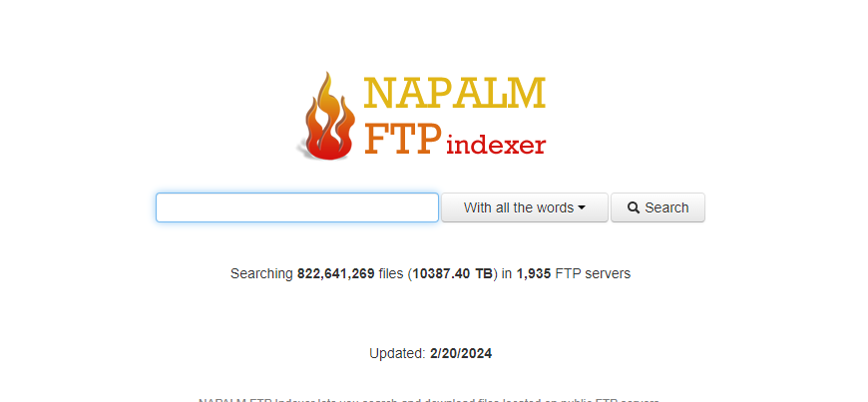Click the 822,641,269 files count
868x402 pixels.
[336, 273]
